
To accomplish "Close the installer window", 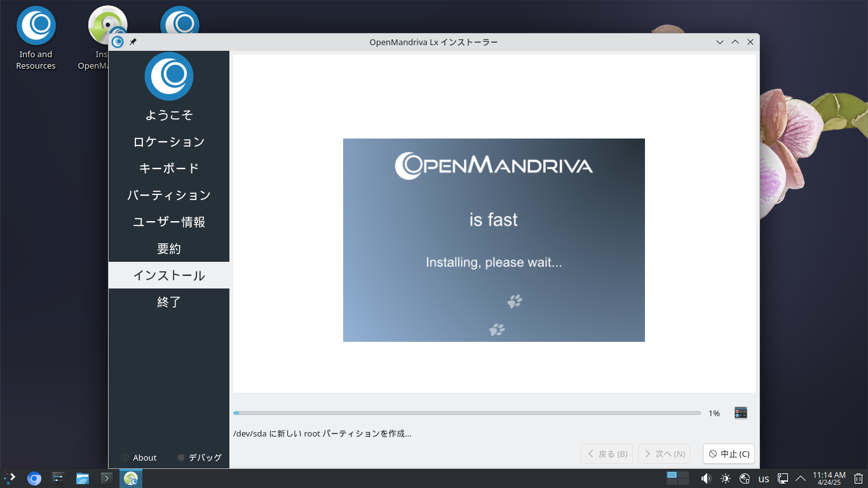I will point(750,42).
